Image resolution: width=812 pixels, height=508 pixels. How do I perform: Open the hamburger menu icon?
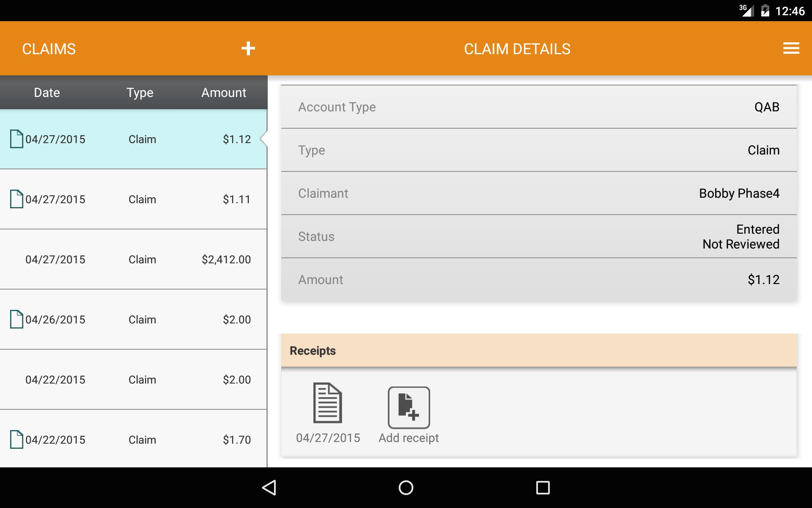791,48
